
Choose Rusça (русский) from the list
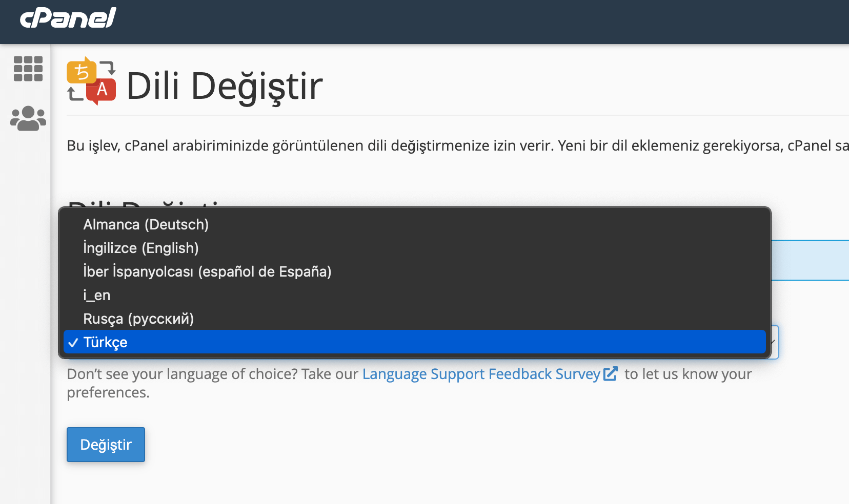[138, 319]
